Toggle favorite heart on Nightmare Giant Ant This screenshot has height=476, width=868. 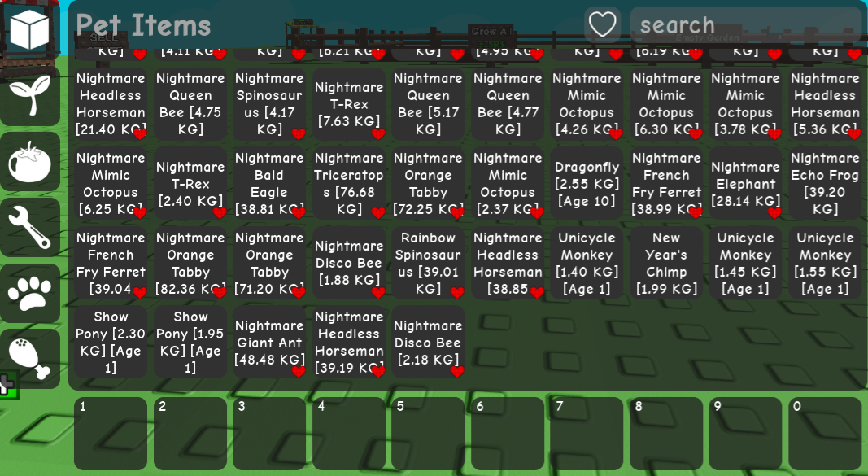(x=299, y=372)
